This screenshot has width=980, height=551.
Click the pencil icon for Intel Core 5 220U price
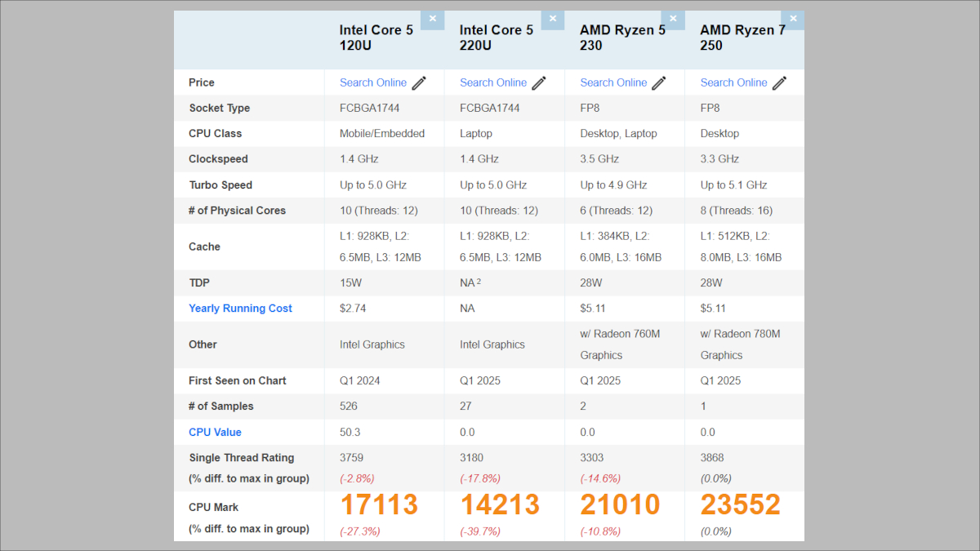[538, 82]
